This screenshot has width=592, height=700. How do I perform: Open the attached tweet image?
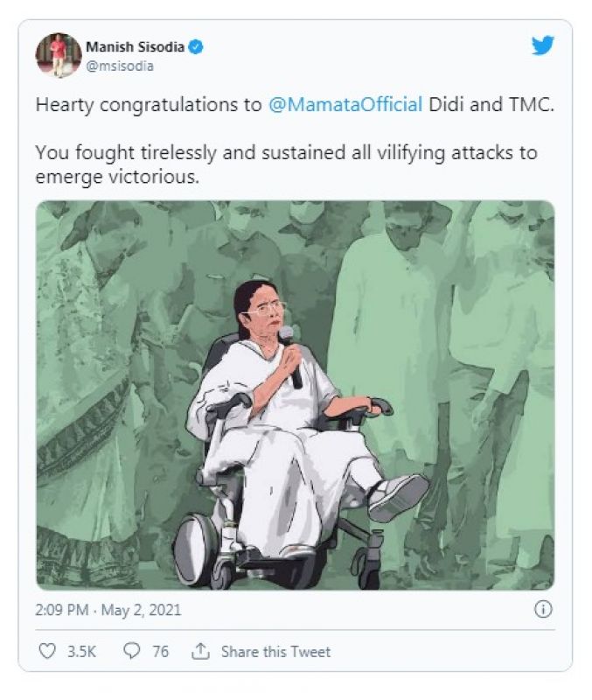(x=295, y=394)
